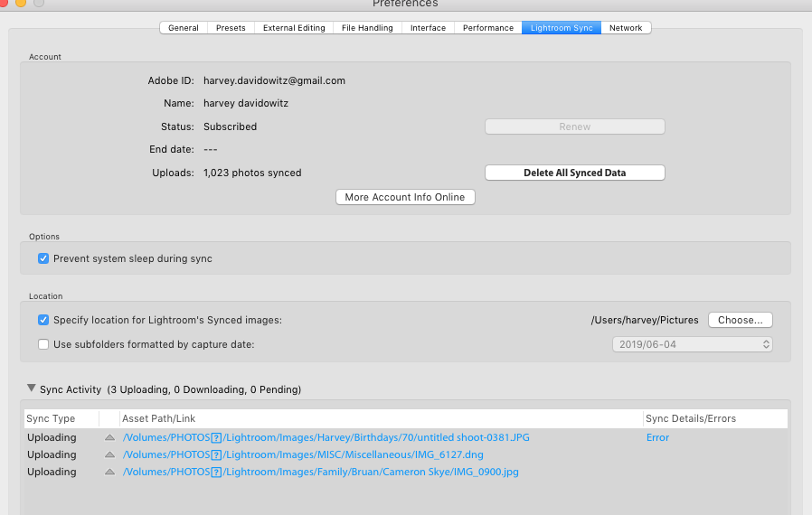Click the name value harvey davidowitz
Screen dimensions: 812x515
click(246, 104)
